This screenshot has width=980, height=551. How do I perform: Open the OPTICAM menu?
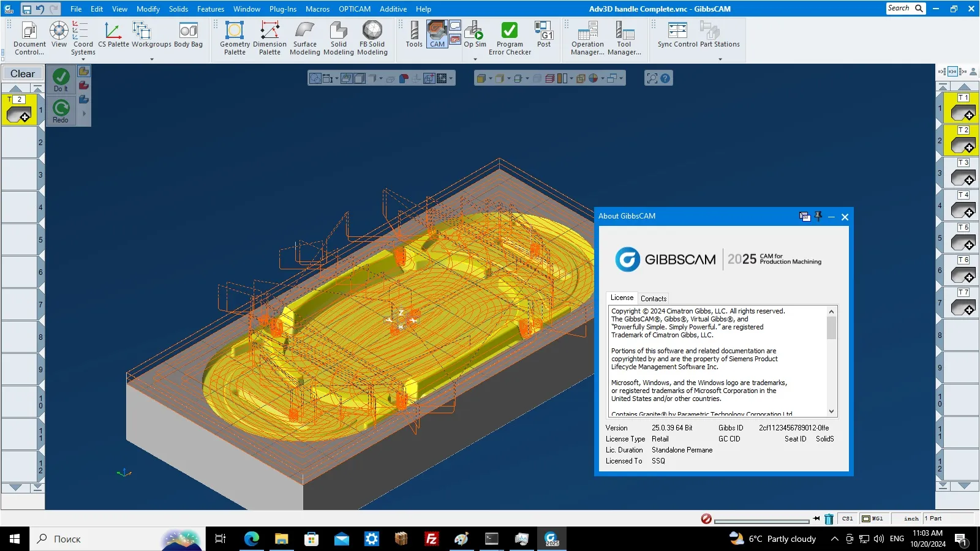355,9
